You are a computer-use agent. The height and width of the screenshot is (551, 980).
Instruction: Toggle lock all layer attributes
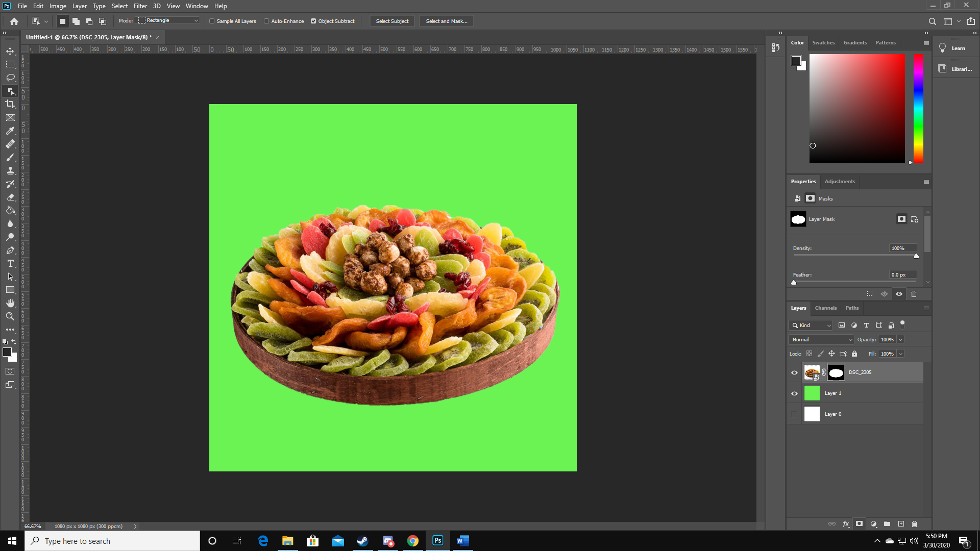click(x=854, y=354)
